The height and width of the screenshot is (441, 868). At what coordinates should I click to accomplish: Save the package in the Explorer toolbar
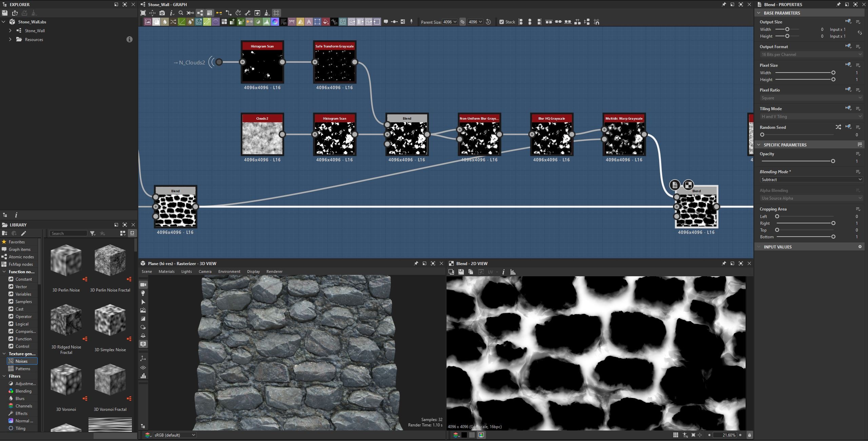(5, 13)
